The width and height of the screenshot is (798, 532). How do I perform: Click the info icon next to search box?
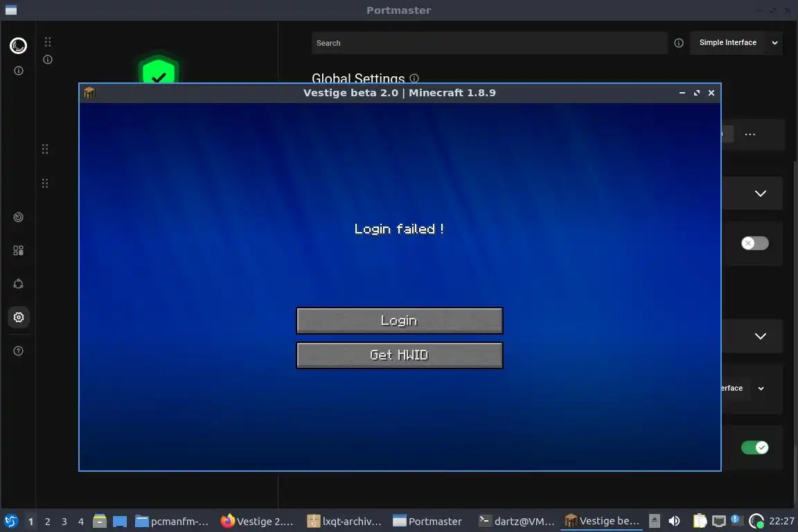click(678, 43)
